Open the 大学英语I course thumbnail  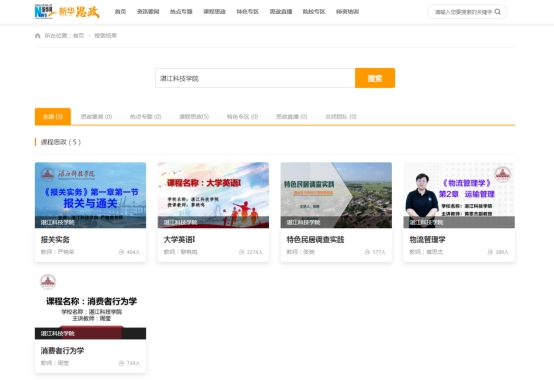[213, 195]
